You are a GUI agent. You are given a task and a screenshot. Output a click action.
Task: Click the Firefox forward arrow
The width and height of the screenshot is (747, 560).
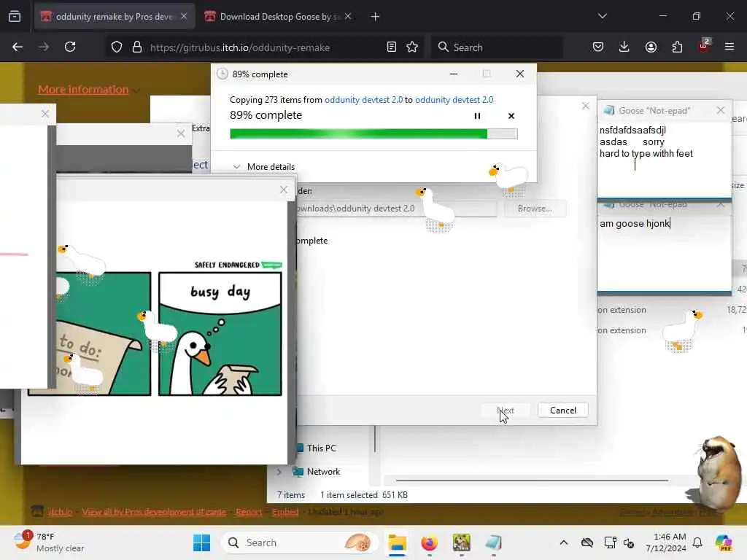tap(44, 47)
